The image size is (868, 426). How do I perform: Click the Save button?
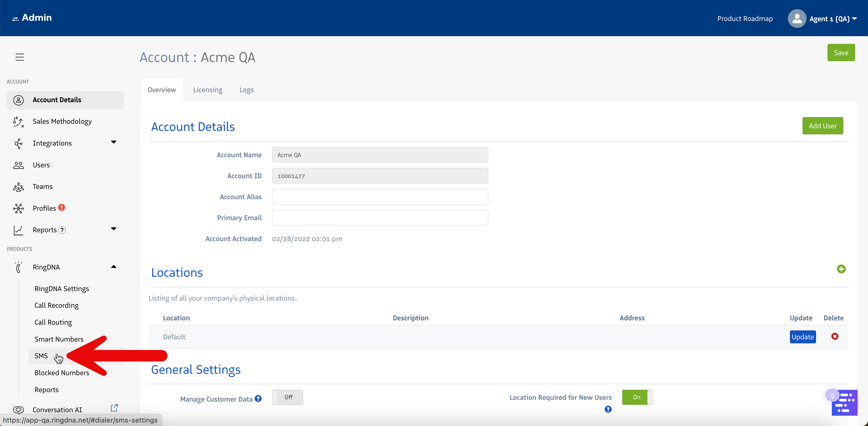click(x=841, y=53)
